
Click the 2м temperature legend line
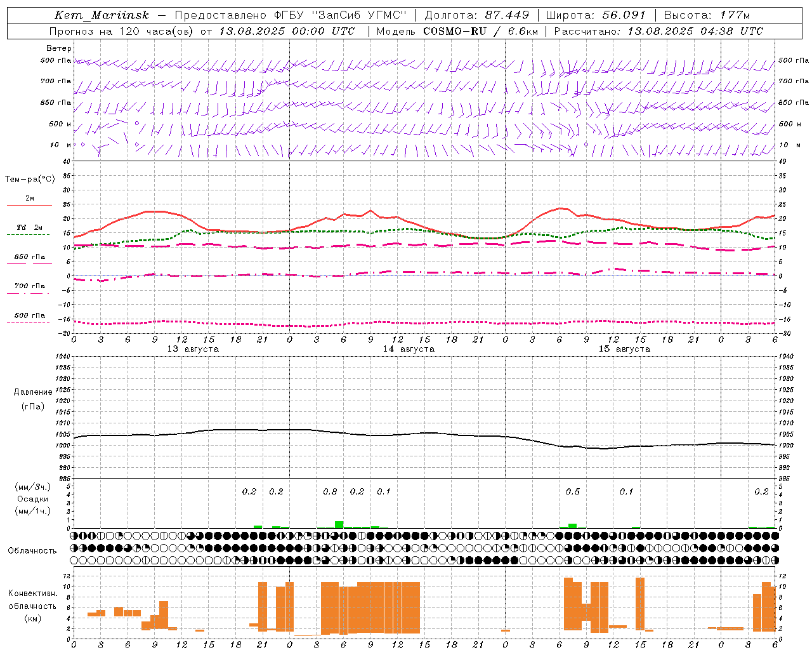click(x=29, y=205)
